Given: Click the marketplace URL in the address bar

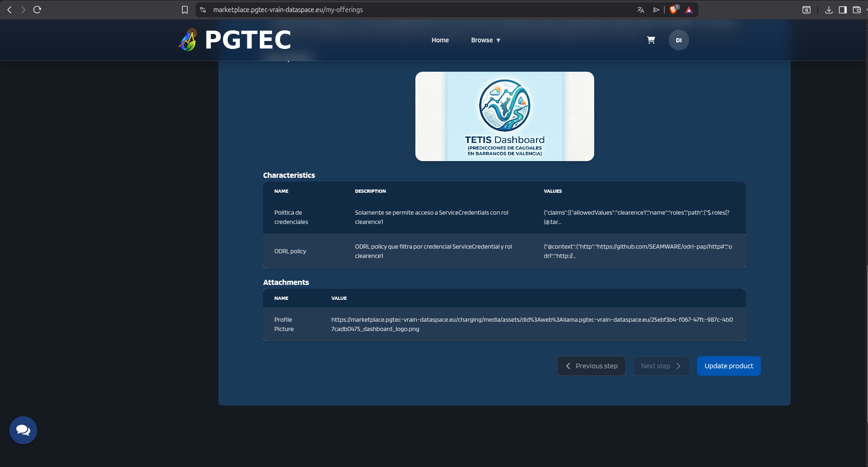Looking at the screenshot, I should [x=288, y=10].
